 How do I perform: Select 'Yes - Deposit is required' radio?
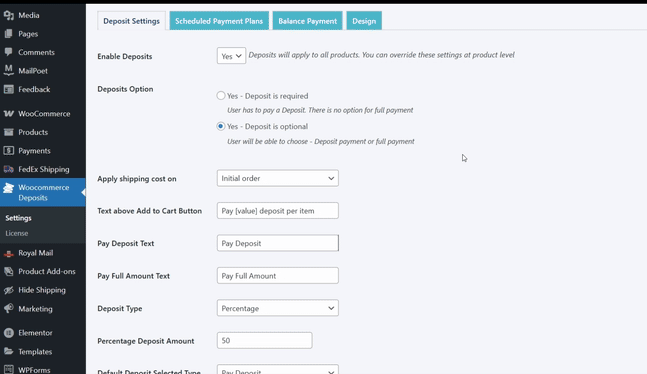(x=221, y=96)
